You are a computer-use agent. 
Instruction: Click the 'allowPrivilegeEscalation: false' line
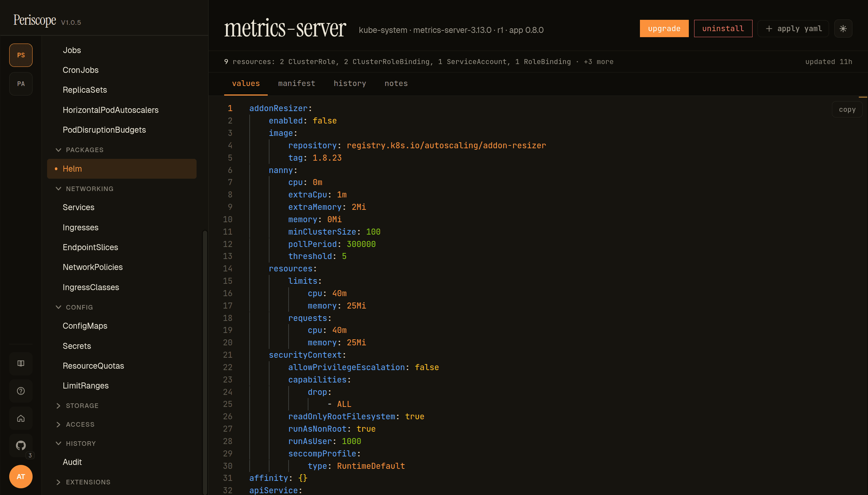[363, 367]
